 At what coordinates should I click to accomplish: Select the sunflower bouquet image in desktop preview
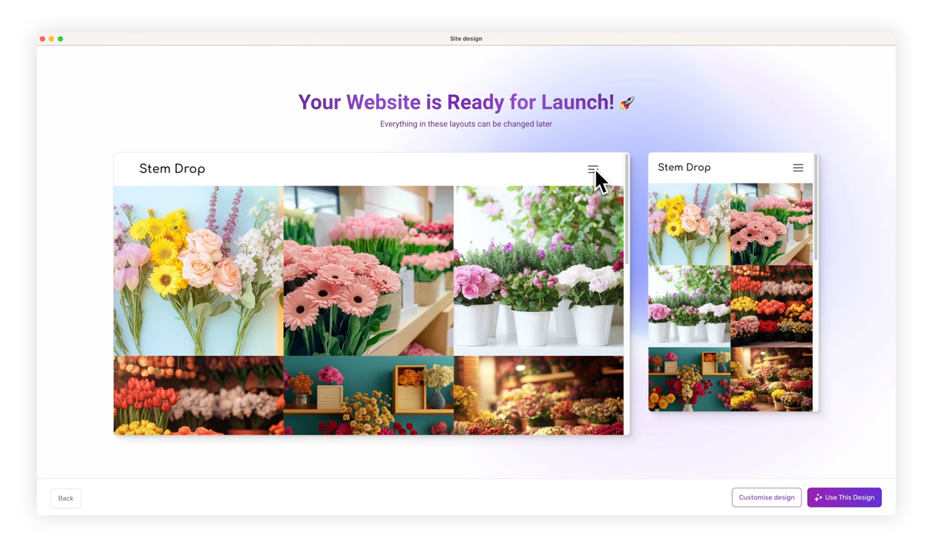(x=198, y=270)
